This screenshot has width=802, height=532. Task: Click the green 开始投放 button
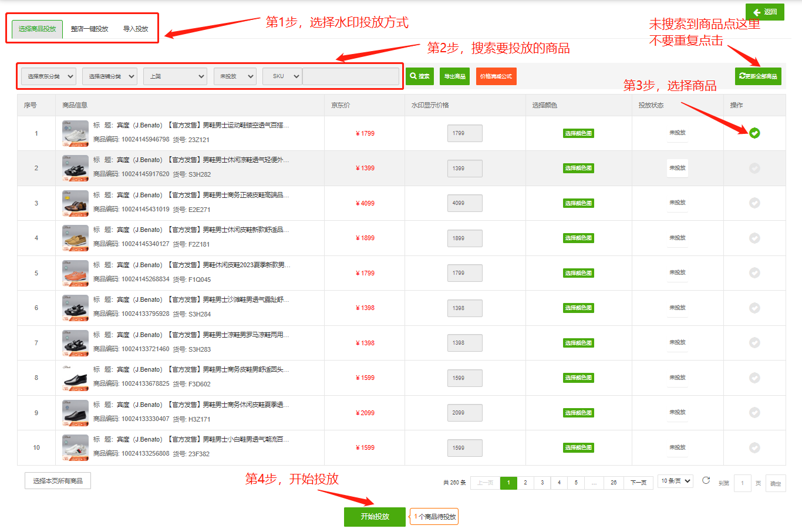point(375,517)
